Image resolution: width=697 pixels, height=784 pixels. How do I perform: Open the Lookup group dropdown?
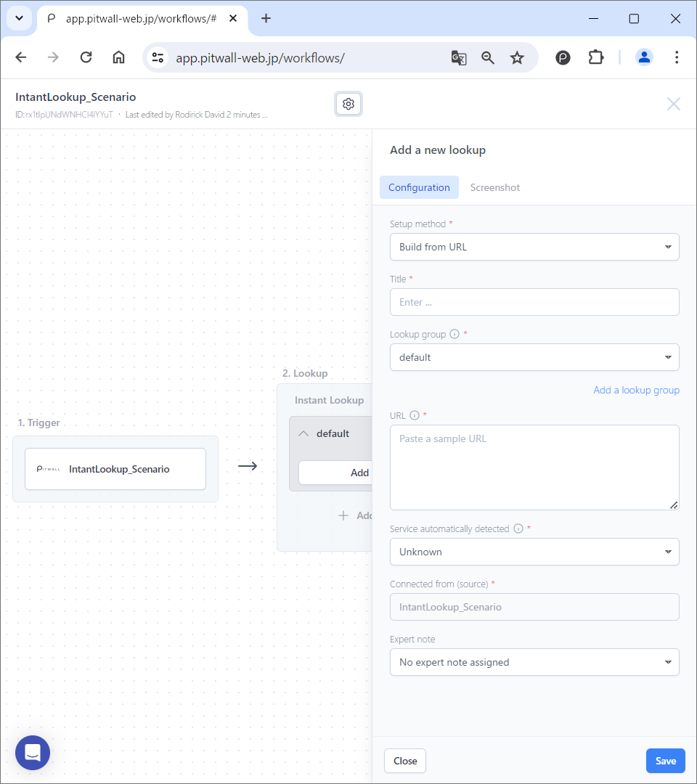(x=534, y=357)
